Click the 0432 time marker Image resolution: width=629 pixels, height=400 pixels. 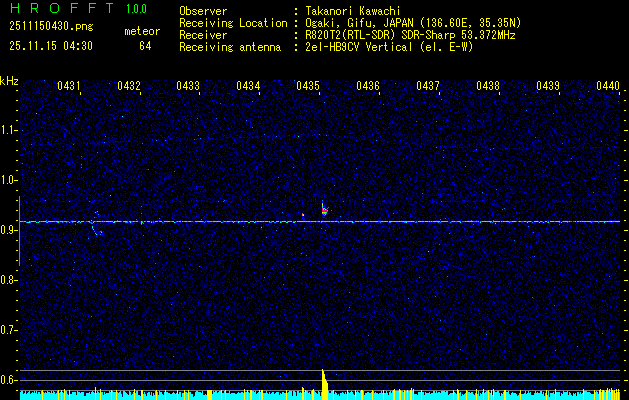click(129, 86)
